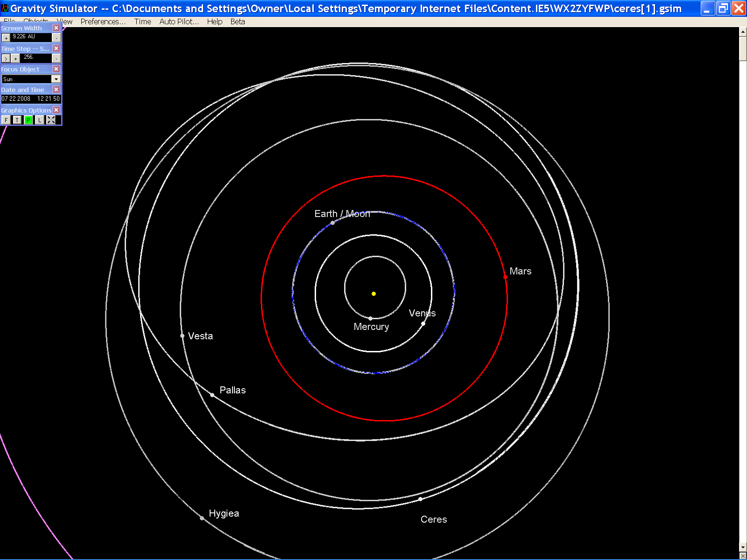Click the date field showing 07 22 2008
Screen dimensions: 747x560
[x=16, y=98]
